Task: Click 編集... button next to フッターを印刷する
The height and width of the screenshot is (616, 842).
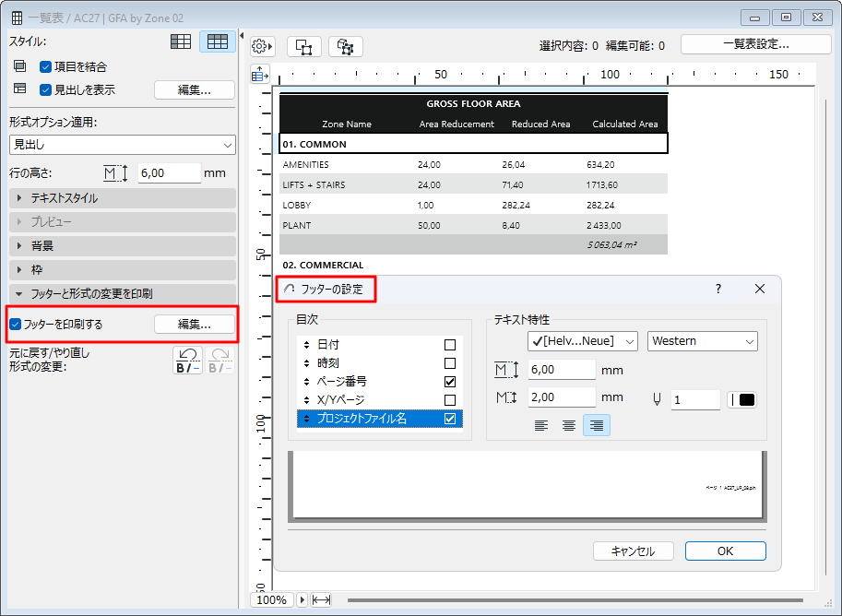Action: click(x=195, y=324)
